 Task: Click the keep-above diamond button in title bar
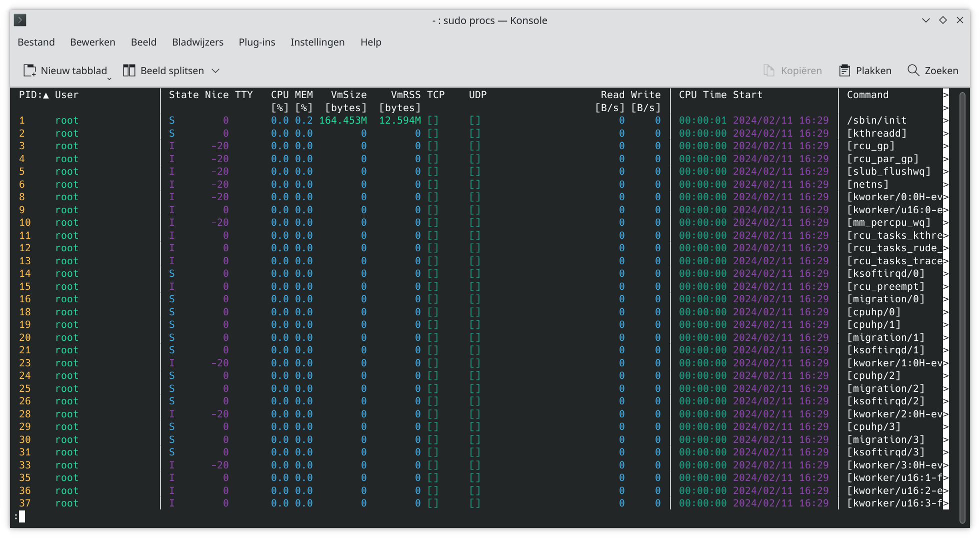(943, 20)
